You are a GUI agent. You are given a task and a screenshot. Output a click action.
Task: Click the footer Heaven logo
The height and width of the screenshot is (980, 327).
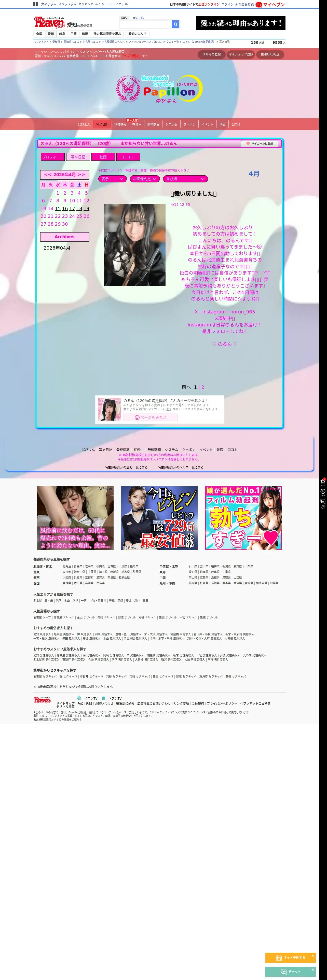pos(42,700)
